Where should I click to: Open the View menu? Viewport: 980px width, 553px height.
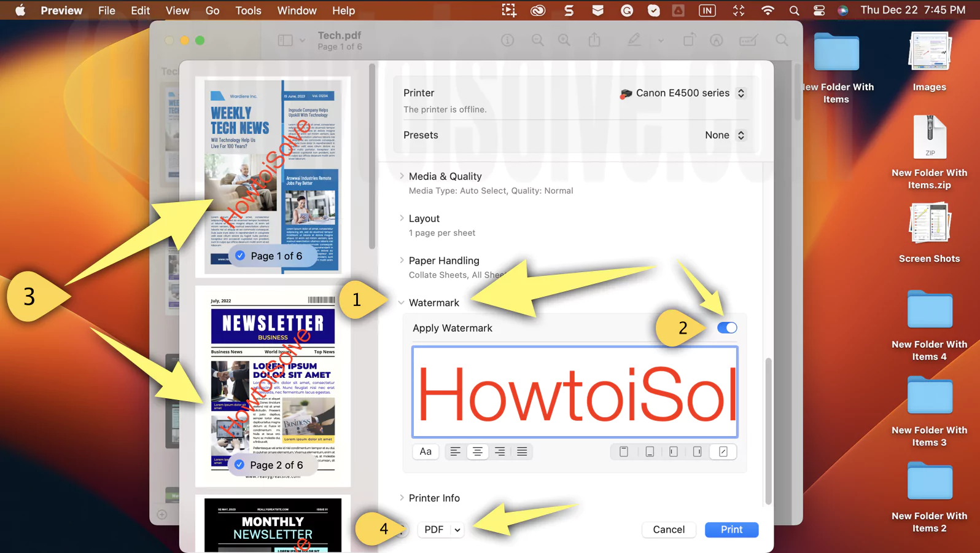click(x=177, y=10)
